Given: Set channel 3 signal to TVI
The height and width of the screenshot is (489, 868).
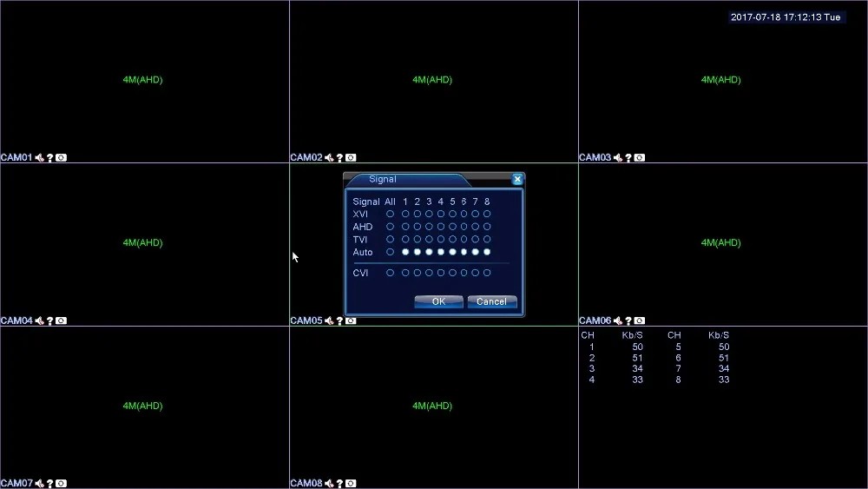Looking at the screenshot, I should pos(429,239).
